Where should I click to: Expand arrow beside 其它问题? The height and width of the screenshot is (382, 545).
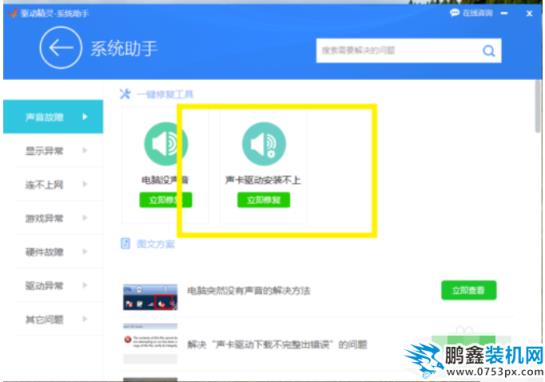[84, 319]
